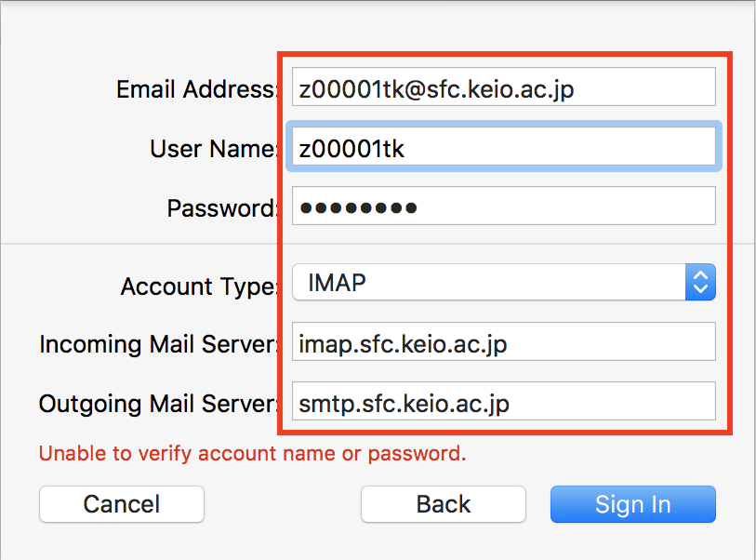Image resolution: width=756 pixels, height=560 pixels.
Task: Click the @ symbol in the email address
Action: 413,88
